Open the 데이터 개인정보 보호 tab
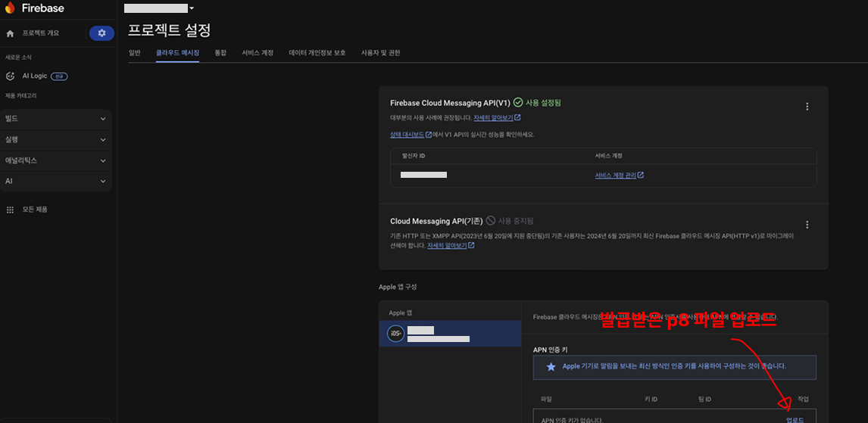The height and width of the screenshot is (423, 868). [x=317, y=53]
